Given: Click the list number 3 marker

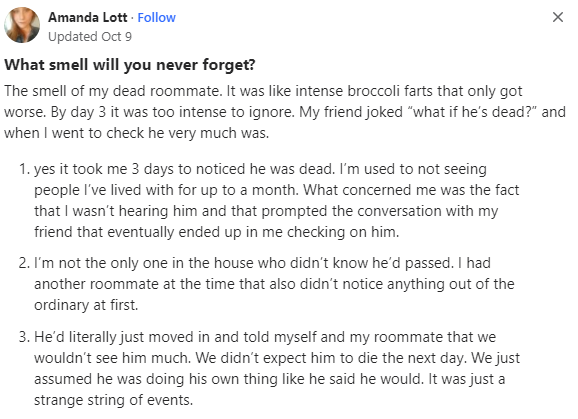Looking at the screenshot, I should click(x=24, y=337).
